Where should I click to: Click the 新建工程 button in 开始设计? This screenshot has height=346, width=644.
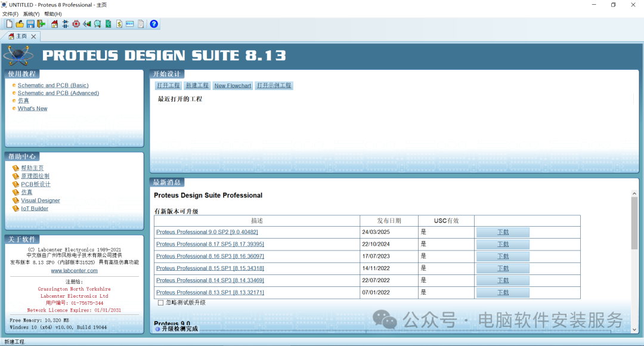pos(197,85)
